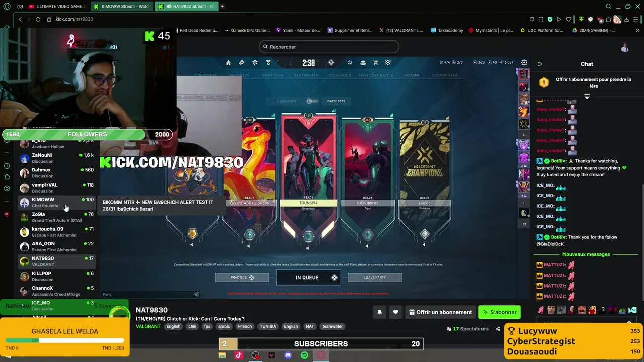Focus the Rechercher search field
Image resolution: width=644 pixels, height=362 pixels.
[329, 47]
